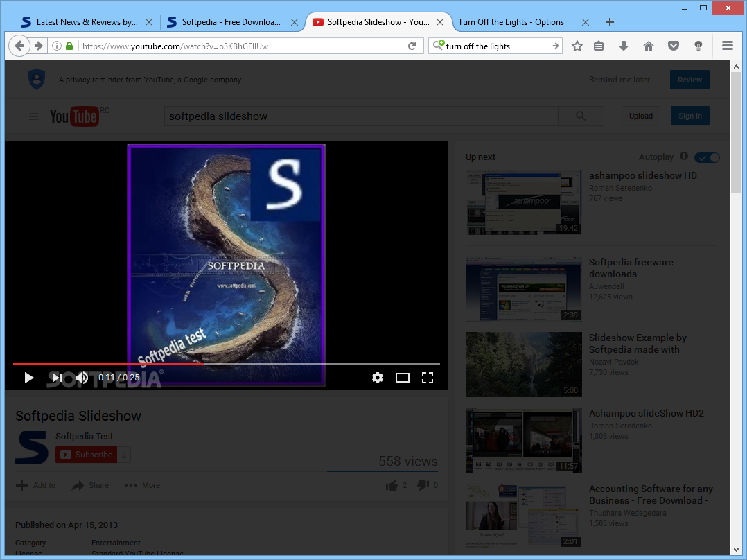
Task: Reload the YouTube page
Action: (x=412, y=46)
